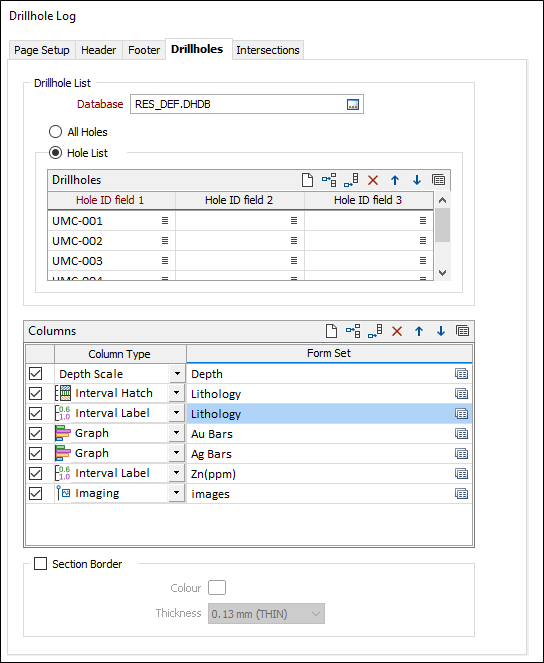Select the Drillholes tab

(197, 49)
